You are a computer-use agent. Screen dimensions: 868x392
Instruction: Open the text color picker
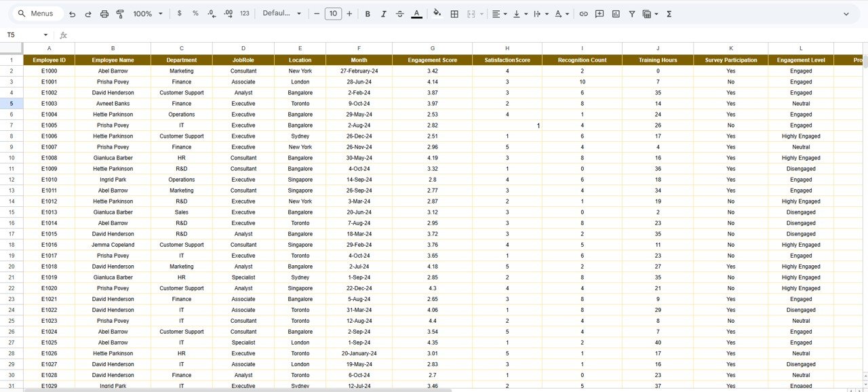416,14
